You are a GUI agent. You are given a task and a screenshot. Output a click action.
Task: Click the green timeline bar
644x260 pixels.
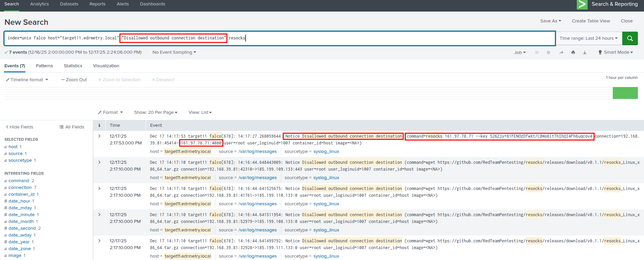pyautogui.click(x=625, y=93)
